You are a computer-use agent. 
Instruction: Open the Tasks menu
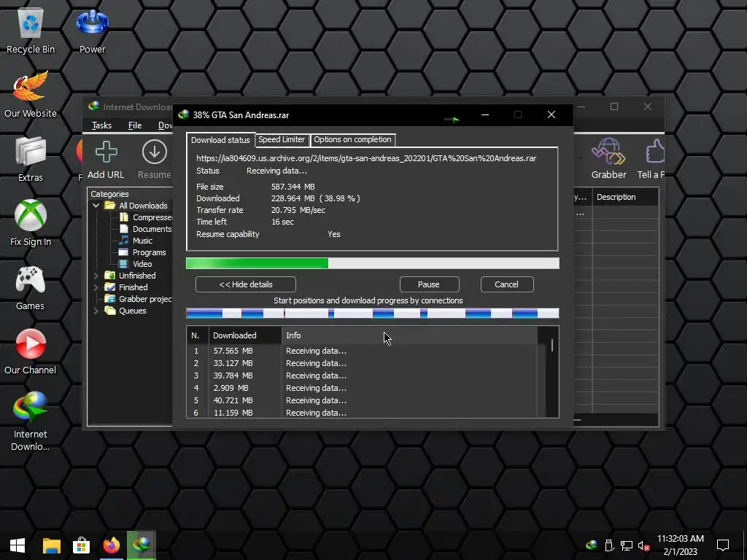tap(101, 125)
